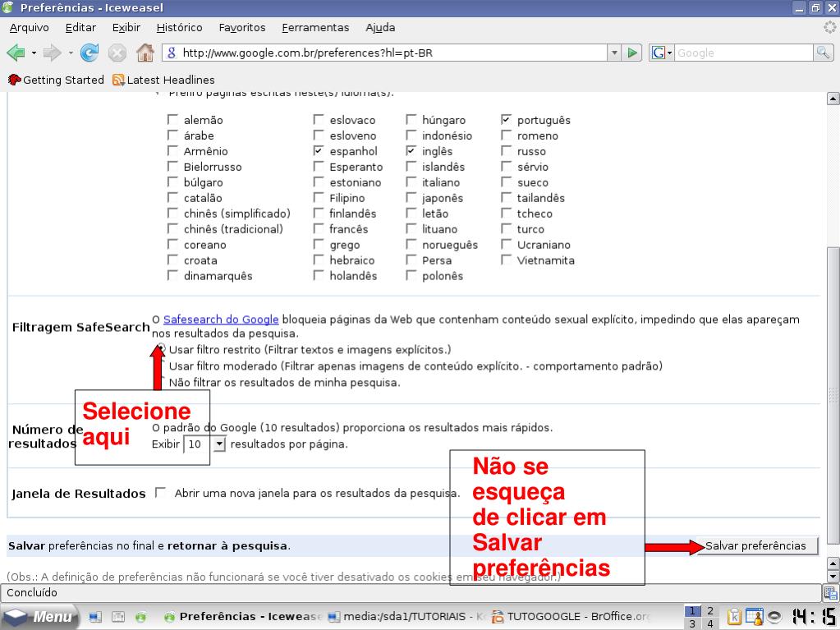Click the round disk tray icon
This screenshot has height=630, width=840.
(x=774, y=617)
